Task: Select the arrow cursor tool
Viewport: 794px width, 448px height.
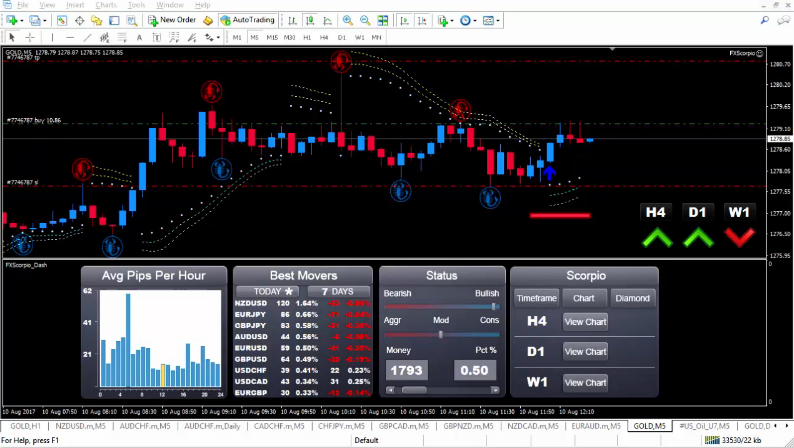Action: pos(13,37)
